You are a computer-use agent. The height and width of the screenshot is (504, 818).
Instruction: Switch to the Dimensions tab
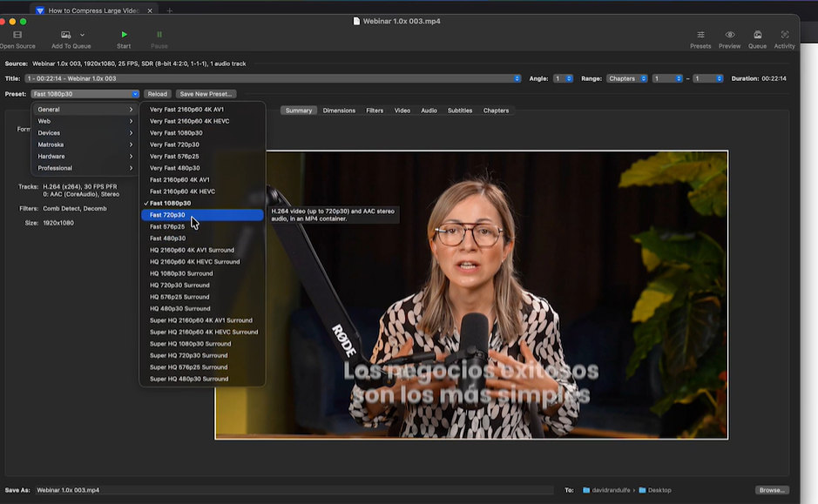(339, 111)
